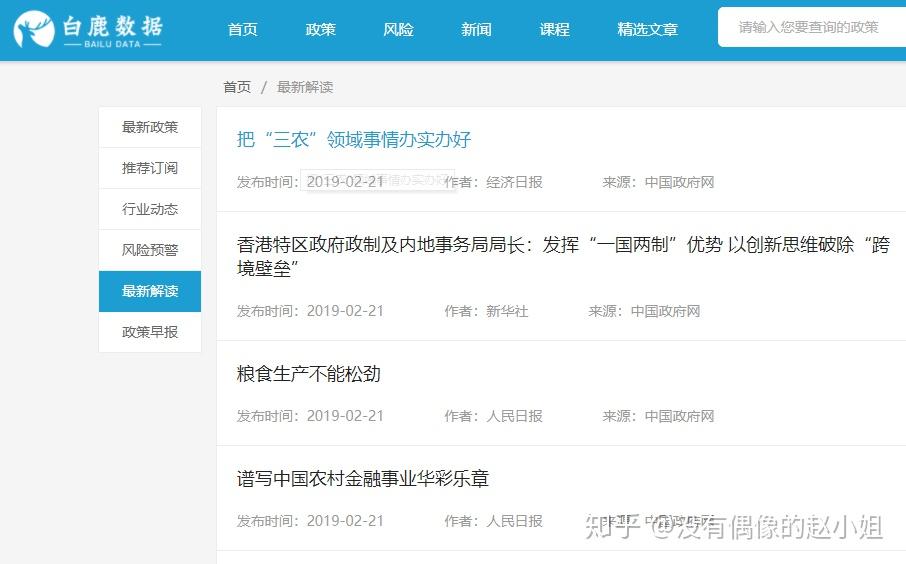Click the Bailu Data deer logo
The width and height of the screenshot is (906, 564).
[x=88, y=29]
